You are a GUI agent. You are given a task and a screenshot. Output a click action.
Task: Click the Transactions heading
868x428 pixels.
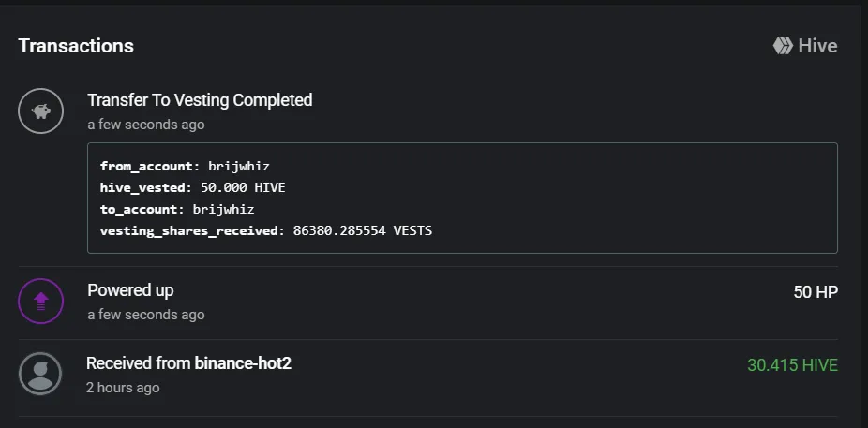pyautogui.click(x=76, y=45)
